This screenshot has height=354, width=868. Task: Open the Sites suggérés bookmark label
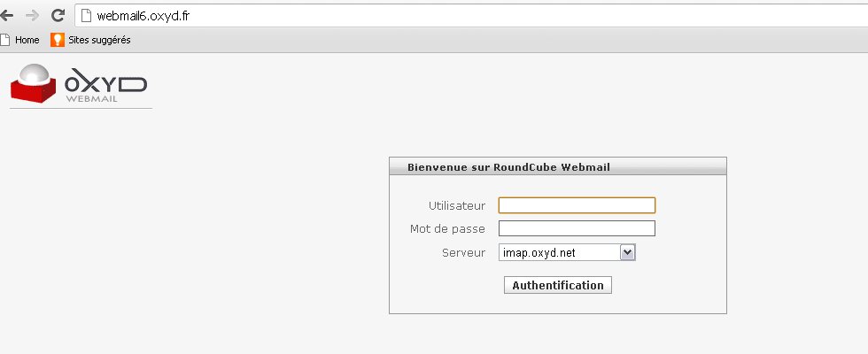click(99, 40)
